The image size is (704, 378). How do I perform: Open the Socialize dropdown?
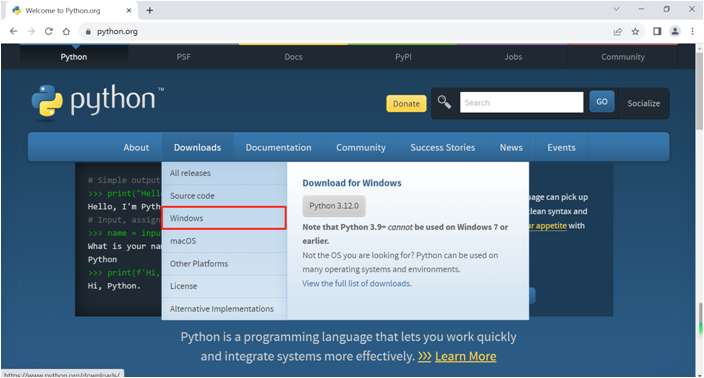(643, 103)
